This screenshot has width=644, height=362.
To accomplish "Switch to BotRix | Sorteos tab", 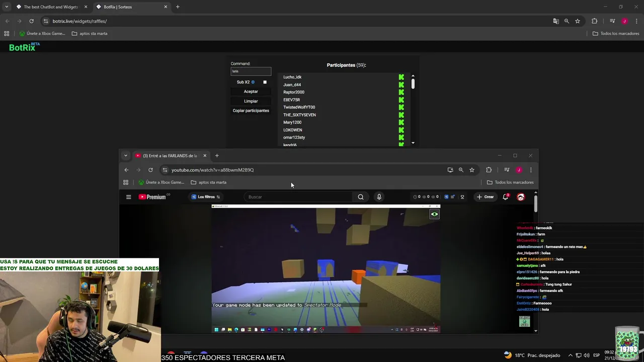I will [x=132, y=7].
